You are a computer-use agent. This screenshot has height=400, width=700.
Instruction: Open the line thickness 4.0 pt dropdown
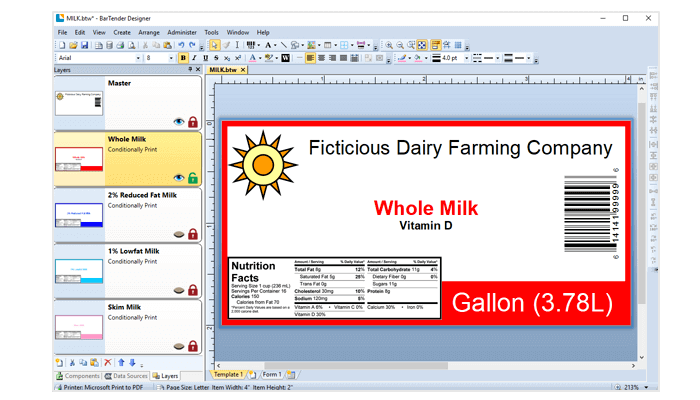coord(467,58)
